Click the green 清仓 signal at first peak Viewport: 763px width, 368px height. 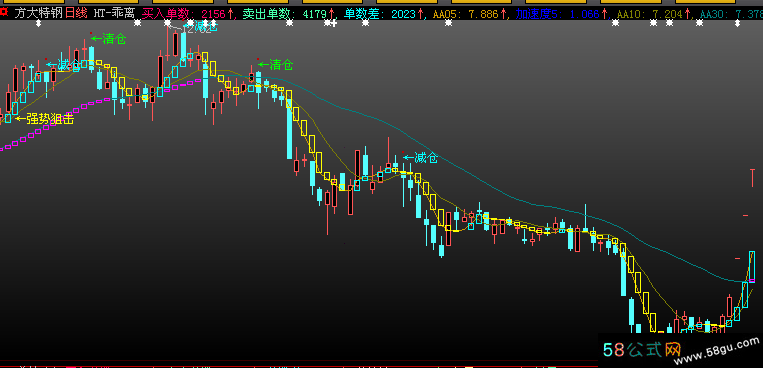click(x=109, y=38)
